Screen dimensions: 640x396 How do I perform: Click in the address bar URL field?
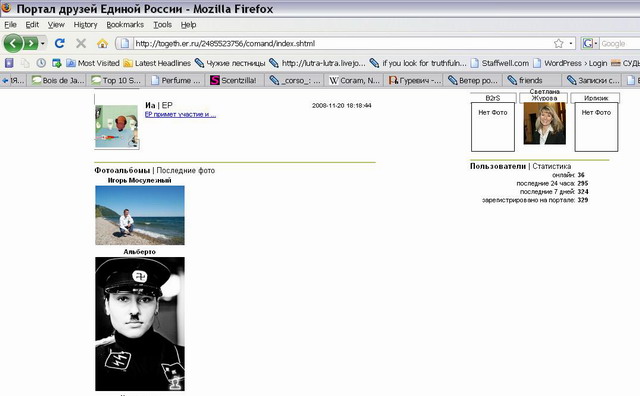click(343, 43)
